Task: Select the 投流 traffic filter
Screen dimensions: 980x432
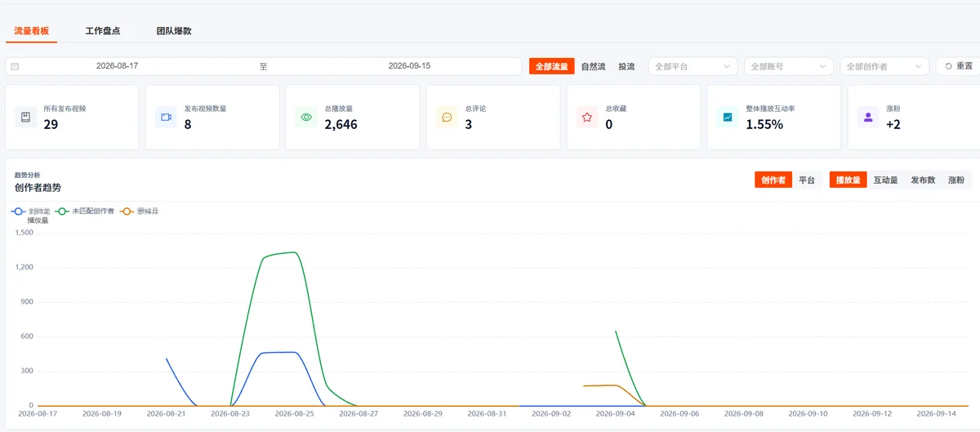Action: click(x=626, y=66)
